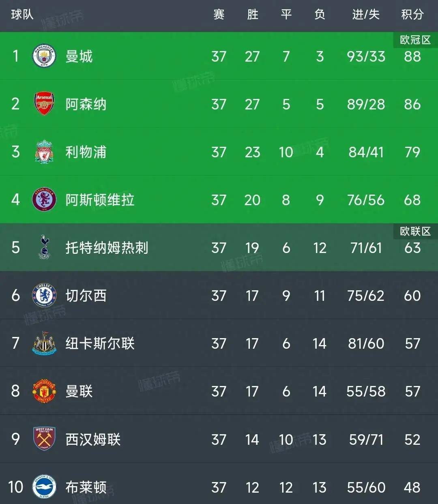Click the 积分 column header
This screenshot has height=504, width=438.
pyautogui.click(x=412, y=15)
